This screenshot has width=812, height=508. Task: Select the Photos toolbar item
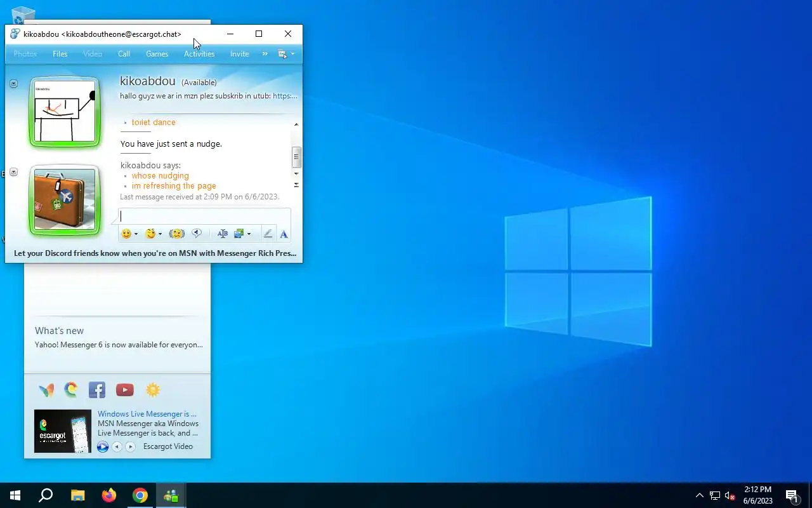[25, 54]
